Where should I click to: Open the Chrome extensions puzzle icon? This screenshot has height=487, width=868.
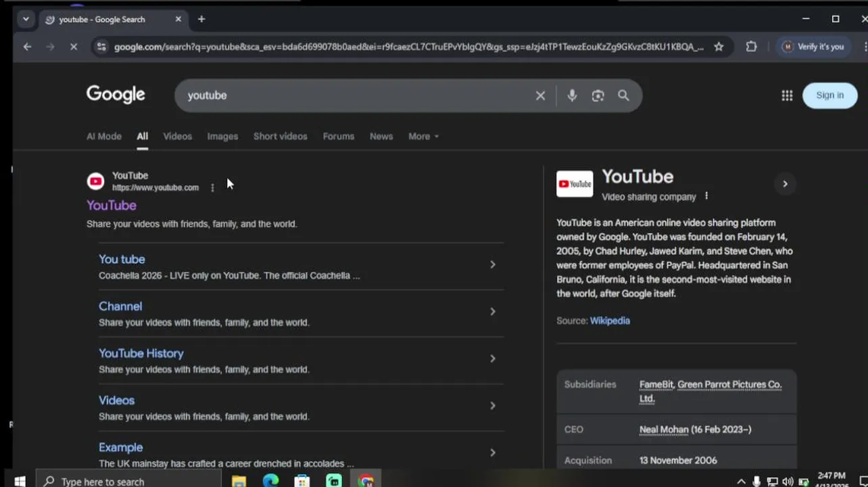751,47
